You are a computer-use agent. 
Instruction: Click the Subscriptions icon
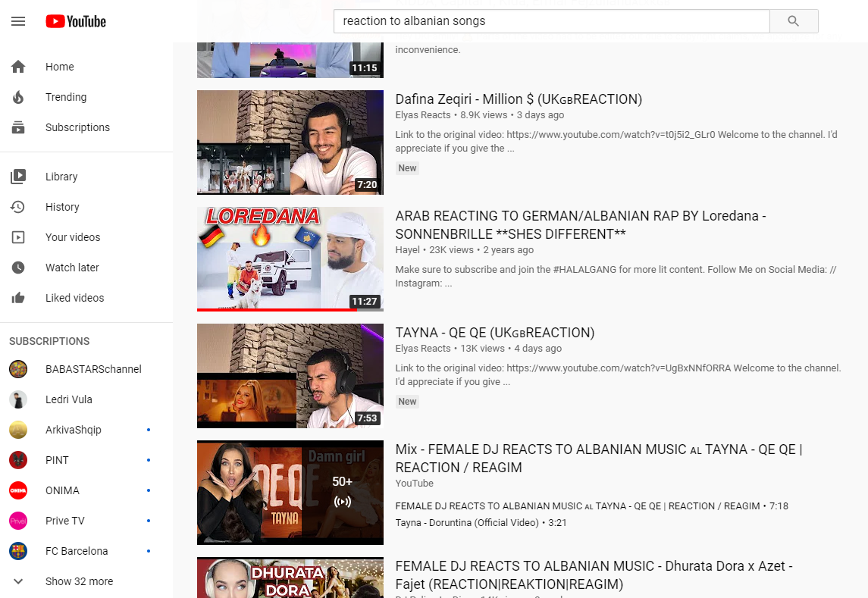[18, 127]
